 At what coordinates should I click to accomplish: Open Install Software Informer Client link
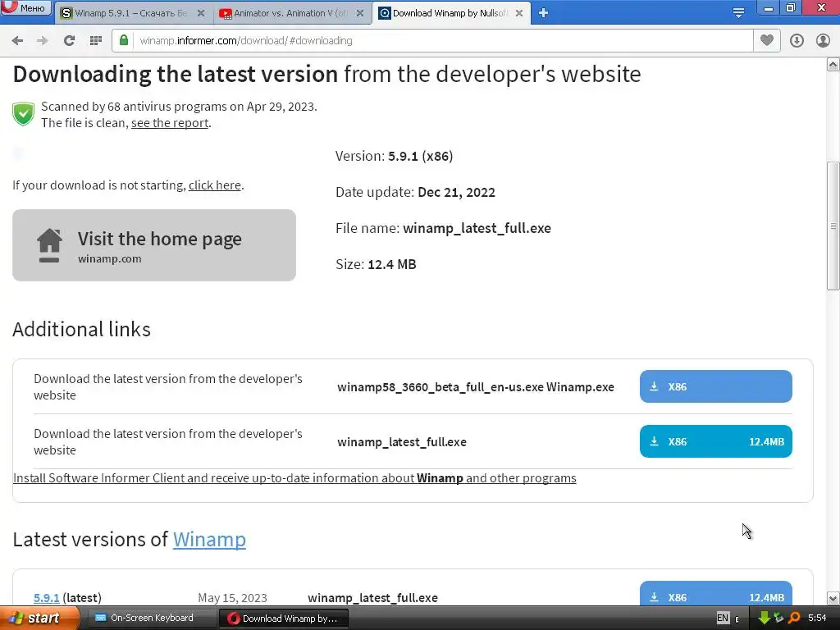coord(294,478)
